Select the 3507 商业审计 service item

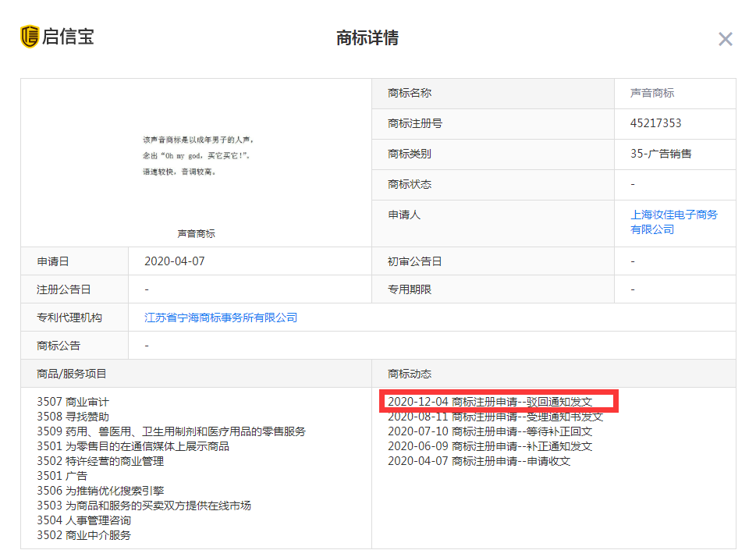click(x=73, y=401)
